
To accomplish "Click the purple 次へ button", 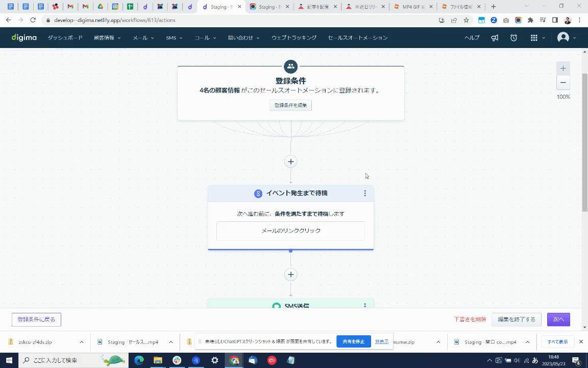I will coord(558,319).
